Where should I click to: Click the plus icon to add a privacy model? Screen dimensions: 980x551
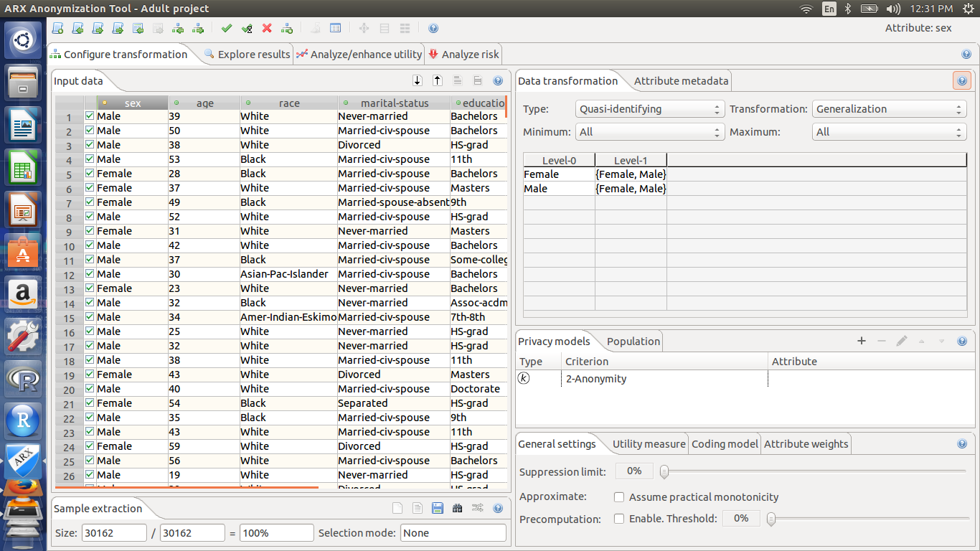pyautogui.click(x=862, y=341)
